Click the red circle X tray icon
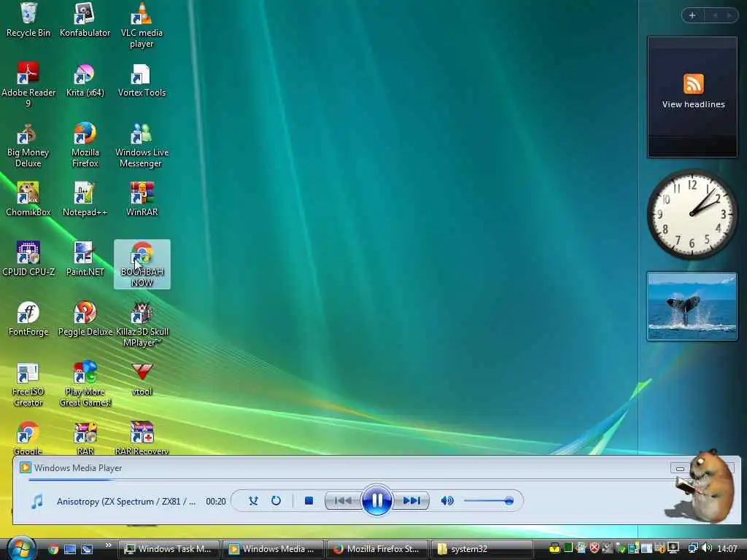Image resolution: width=747 pixels, height=560 pixels. (595, 548)
